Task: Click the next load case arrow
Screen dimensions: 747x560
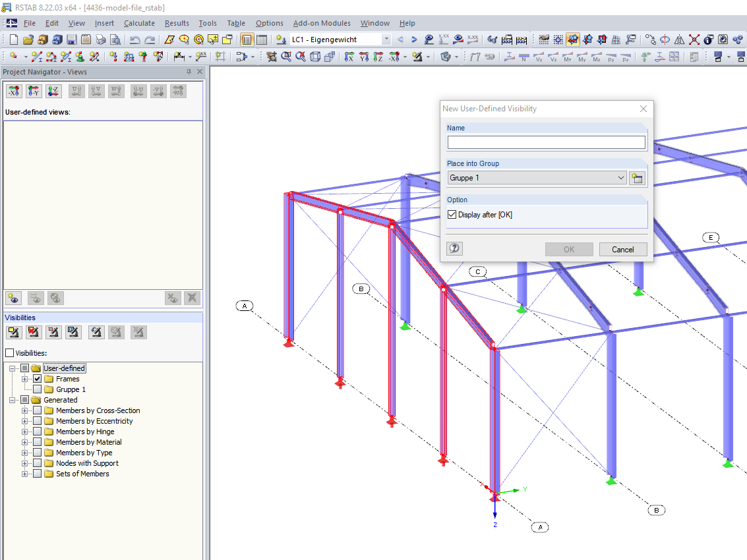Action: [414, 40]
